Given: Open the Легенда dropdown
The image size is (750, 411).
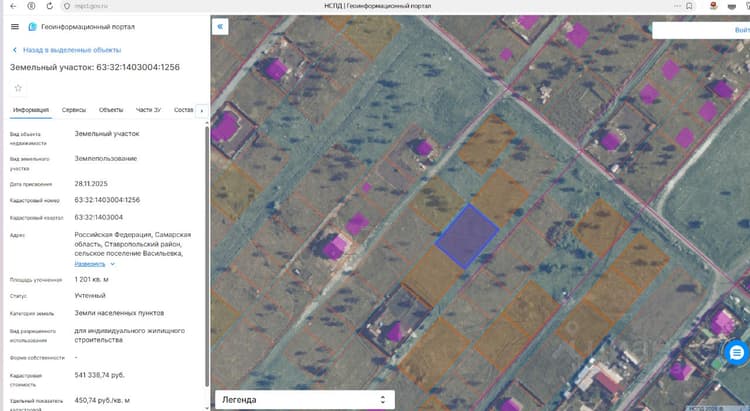Looking at the screenshot, I should coord(305,400).
